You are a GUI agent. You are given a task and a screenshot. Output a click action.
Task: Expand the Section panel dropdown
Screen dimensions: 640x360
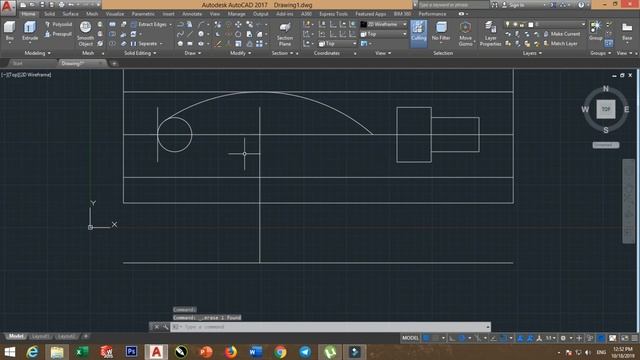(x=282, y=53)
